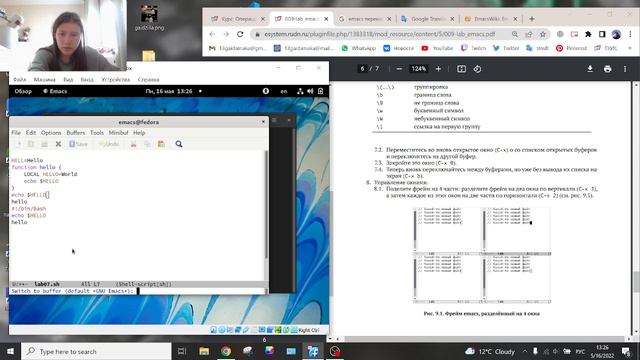This screenshot has width=640, height=360.
Task: Open the Minibuf menu in Emacs
Action: point(118,133)
